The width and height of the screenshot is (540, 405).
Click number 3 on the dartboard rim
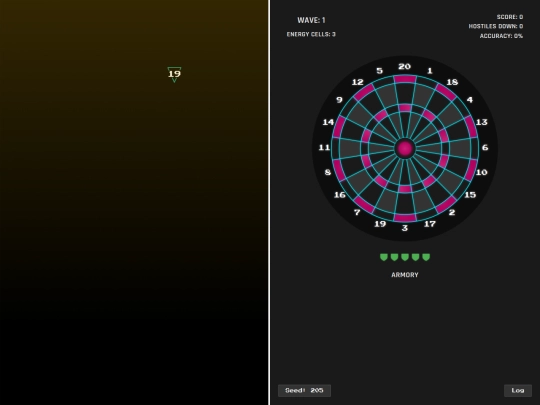click(405, 228)
